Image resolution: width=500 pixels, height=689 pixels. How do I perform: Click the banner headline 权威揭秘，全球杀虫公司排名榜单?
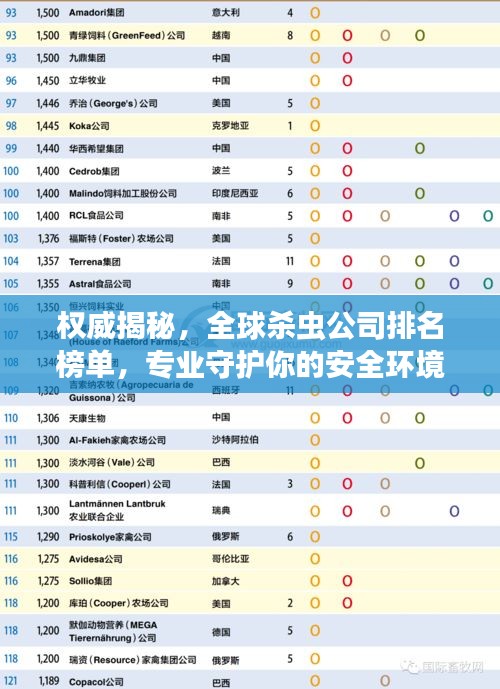[x=250, y=345]
